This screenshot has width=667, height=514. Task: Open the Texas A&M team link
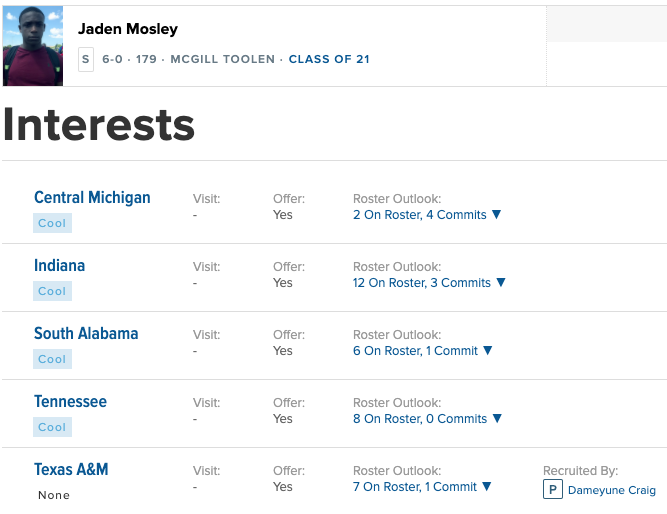(71, 469)
